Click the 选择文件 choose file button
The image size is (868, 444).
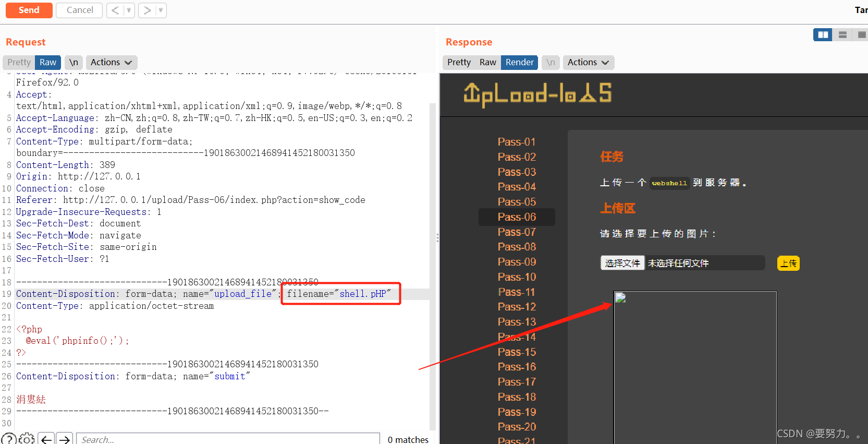[x=622, y=263]
